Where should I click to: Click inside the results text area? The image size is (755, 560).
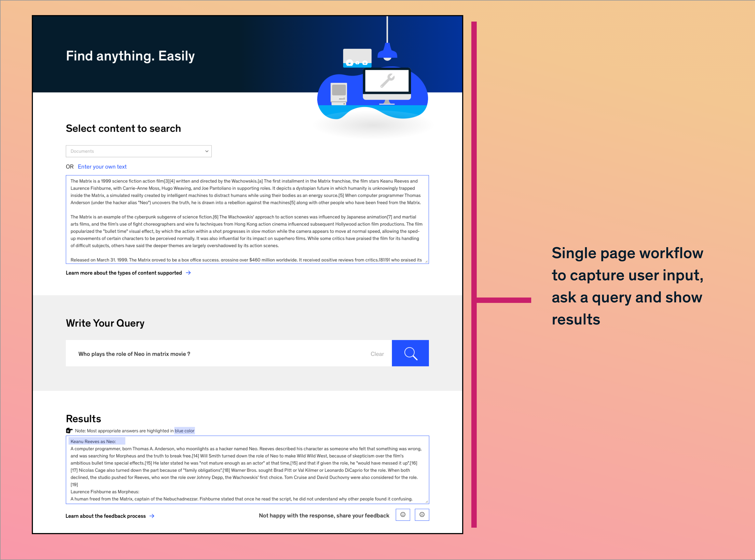coord(247,470)
